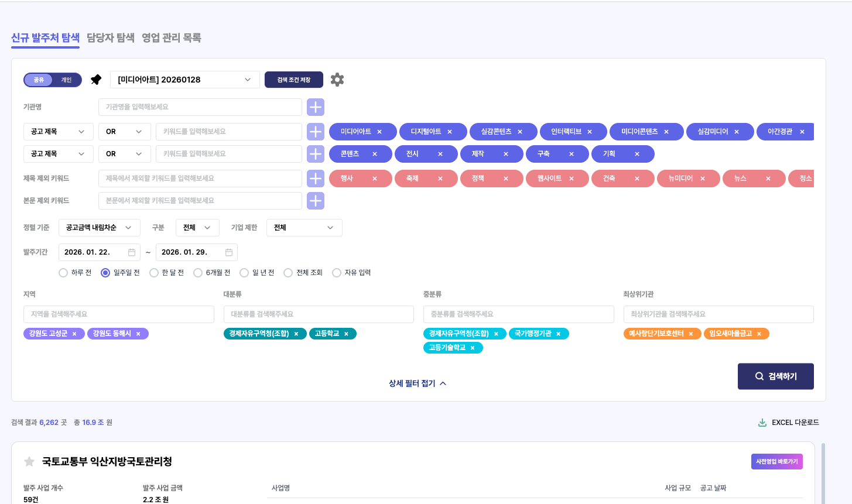The image size is (852, 504).
Task: Click the plus icon beside 본문 제외 키워드
Action: point(315,201)
